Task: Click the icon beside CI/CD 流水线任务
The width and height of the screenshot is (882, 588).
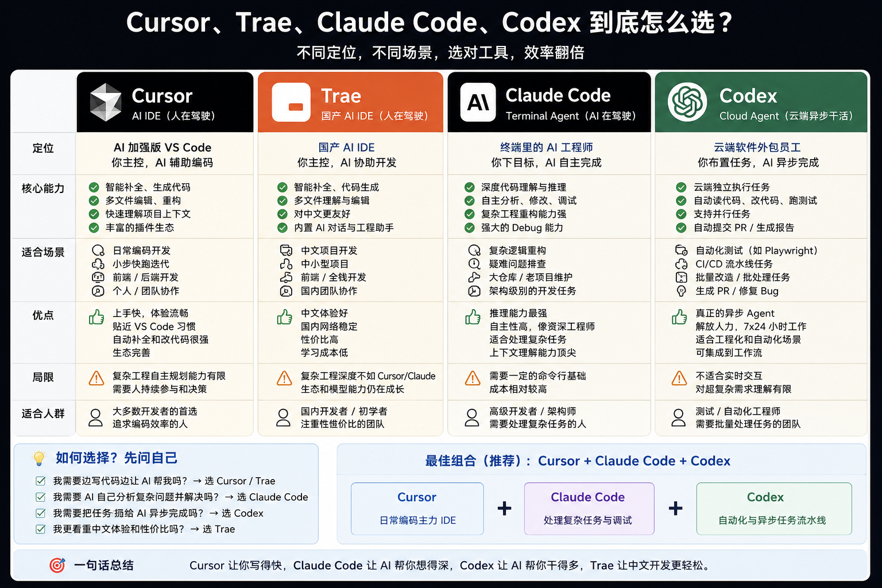Action: pos(681,264)
